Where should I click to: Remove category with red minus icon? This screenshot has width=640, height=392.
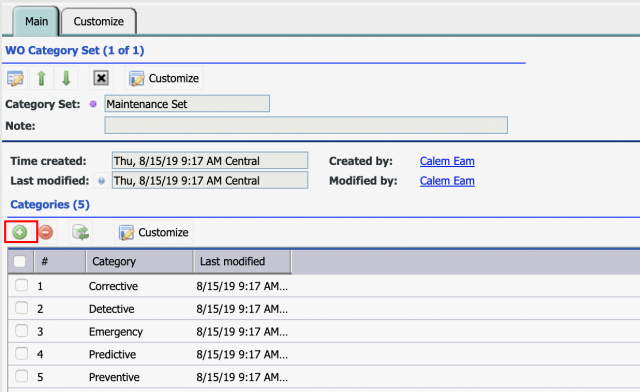pyautogui.click(x=46, y=232)
